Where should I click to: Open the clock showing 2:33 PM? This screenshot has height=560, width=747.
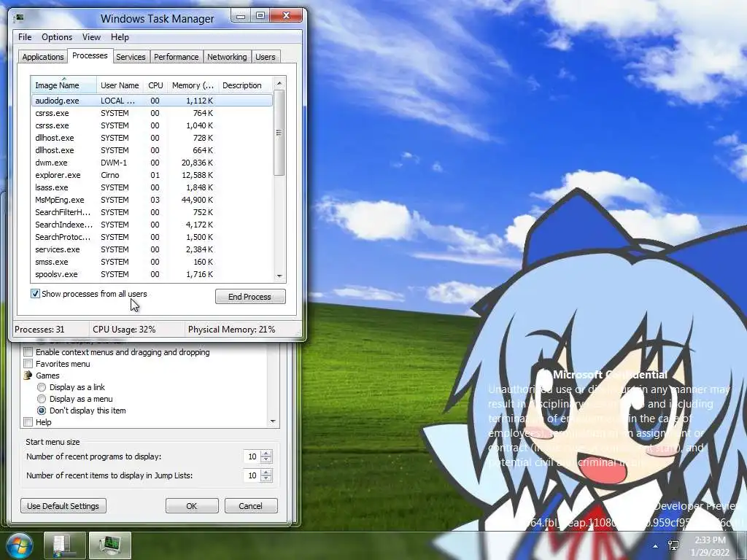click(x=710, y=546)
